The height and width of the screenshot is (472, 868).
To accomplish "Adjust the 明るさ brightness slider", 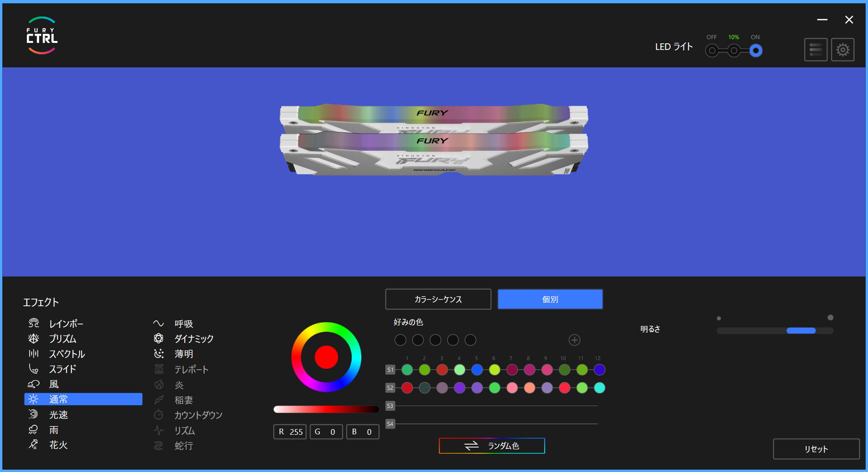I will (x=775, y=331).
